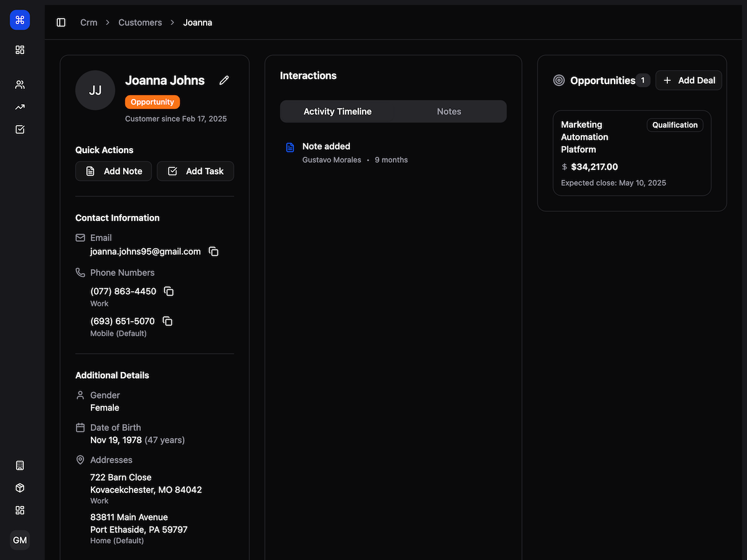Open the calculator icon near sidebar bottom

[x=19, y=465]
